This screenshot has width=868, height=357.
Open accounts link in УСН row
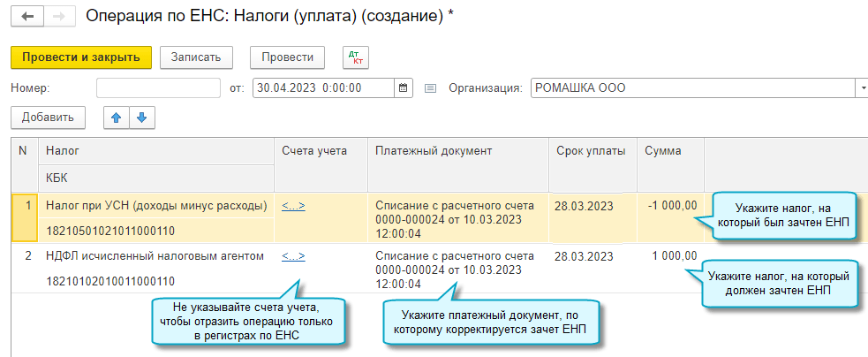[x=293, y=206]
